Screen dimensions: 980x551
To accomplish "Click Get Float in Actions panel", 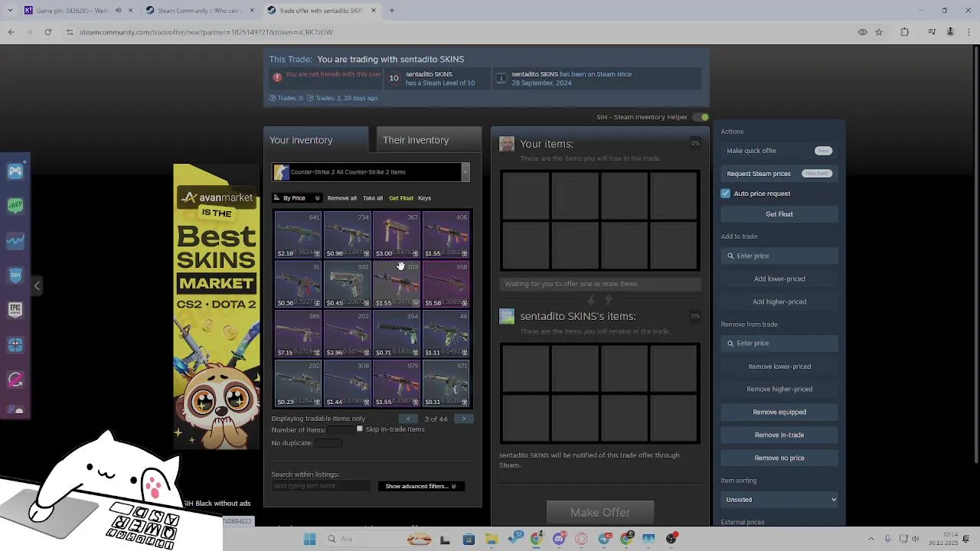I will 779,214.
